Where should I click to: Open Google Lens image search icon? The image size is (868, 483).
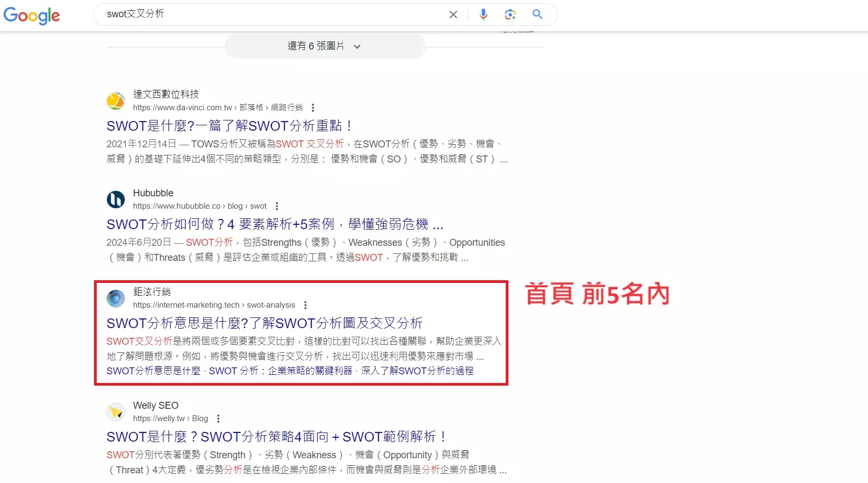point(510,15)
